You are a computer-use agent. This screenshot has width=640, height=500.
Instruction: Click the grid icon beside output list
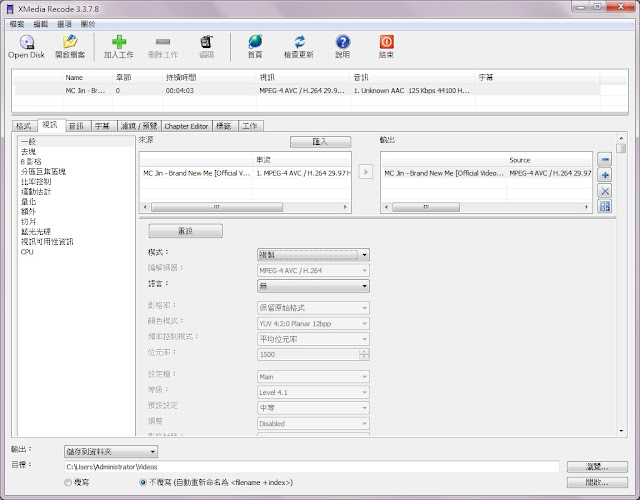tap(604, 206)
